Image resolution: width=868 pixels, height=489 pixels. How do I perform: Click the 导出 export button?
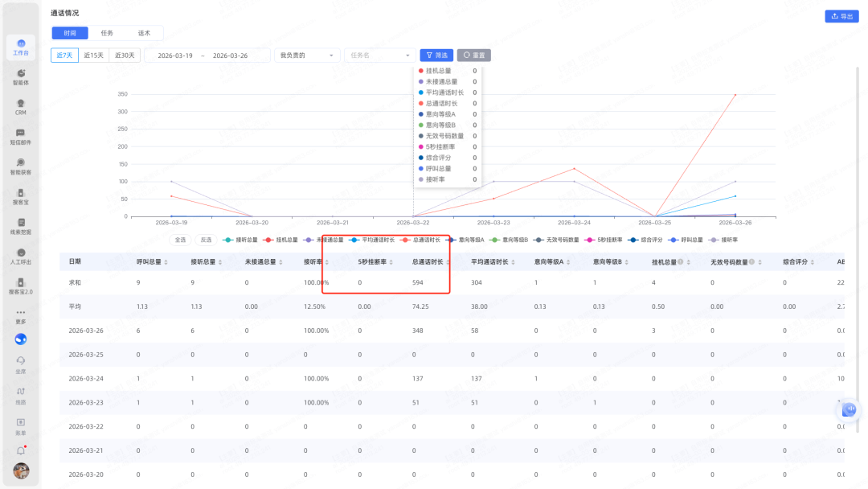(x=841, y=16)
